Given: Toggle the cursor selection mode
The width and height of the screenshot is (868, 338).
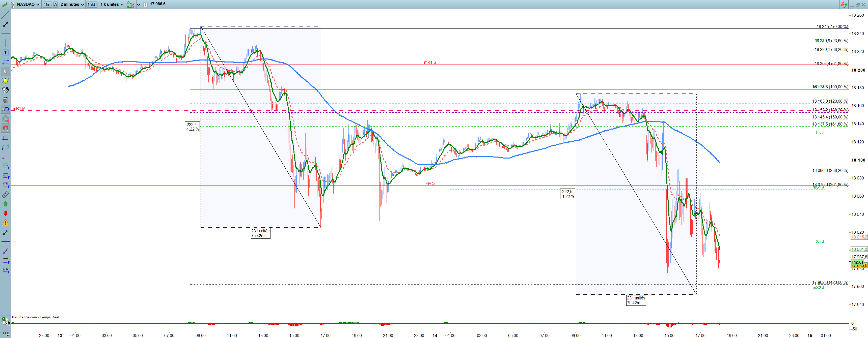Looking at the screenshot, I should pos(5,71).
